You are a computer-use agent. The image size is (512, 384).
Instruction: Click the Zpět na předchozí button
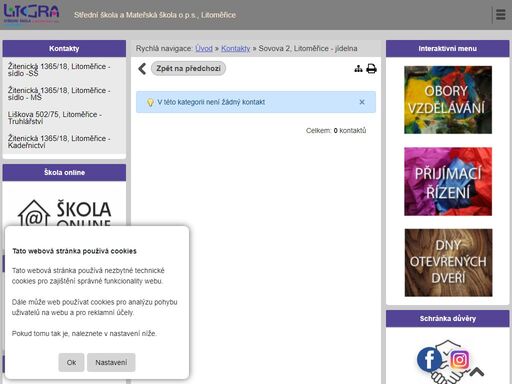pos(188,68)
